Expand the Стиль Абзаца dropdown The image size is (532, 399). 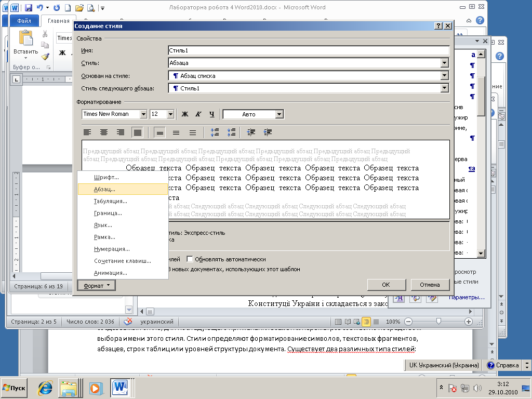point(445,63)
